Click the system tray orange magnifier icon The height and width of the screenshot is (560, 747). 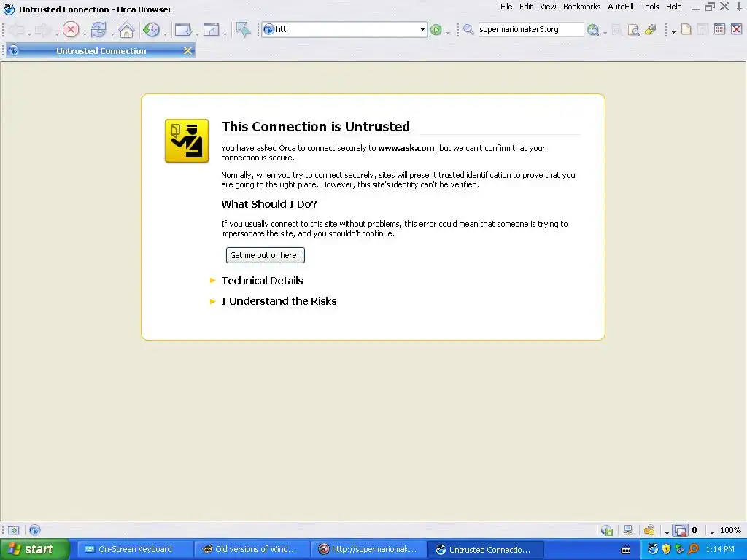coord(693,550)
